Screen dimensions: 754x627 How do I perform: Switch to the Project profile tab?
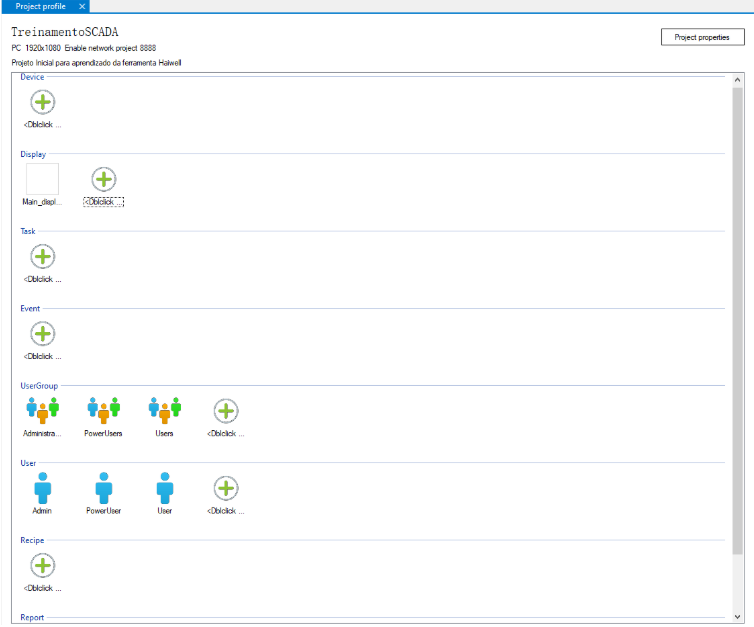click(x=41, y=6)
